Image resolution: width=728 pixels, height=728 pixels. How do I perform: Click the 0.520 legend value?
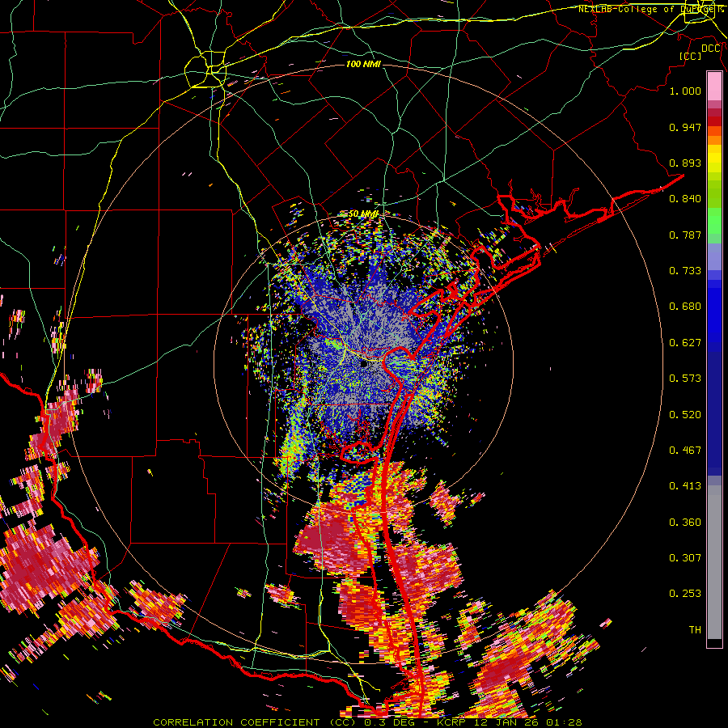(x=685, y=415)
